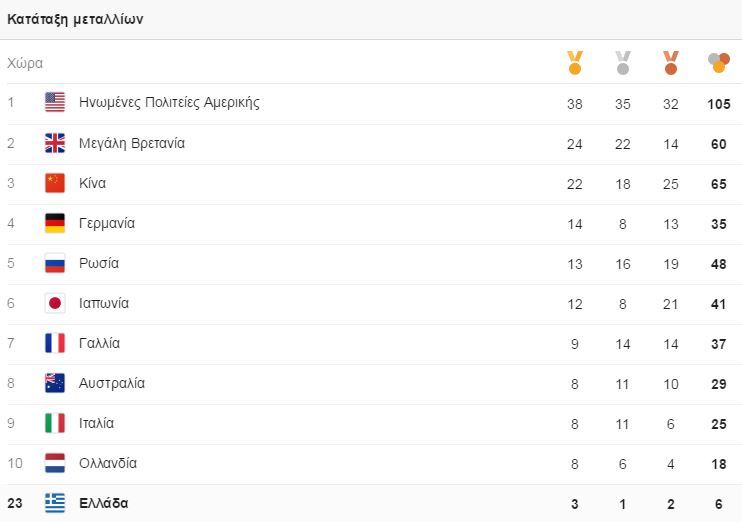Click the Κατάταξη μεταλλίων title
The width and height of the screenshot is (742, 522).
pos(75,19)
